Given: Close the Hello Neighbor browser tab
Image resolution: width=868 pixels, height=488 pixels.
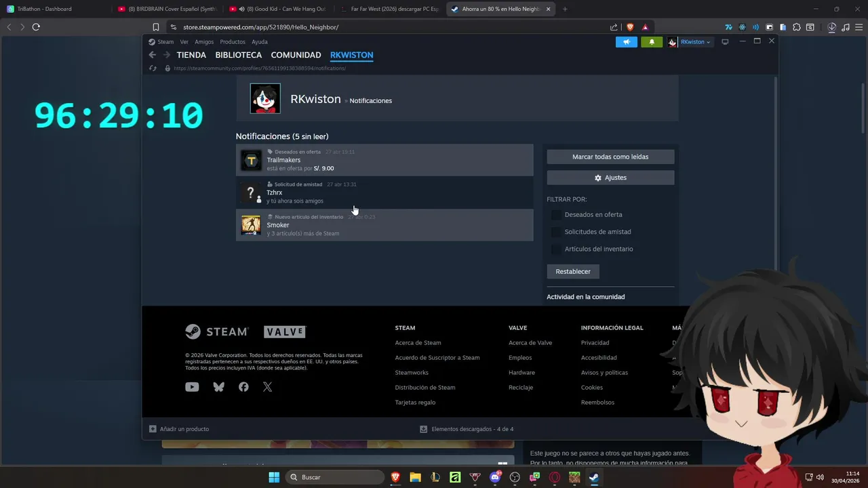Looking at the screenshot, I should (x=548, y=9).
